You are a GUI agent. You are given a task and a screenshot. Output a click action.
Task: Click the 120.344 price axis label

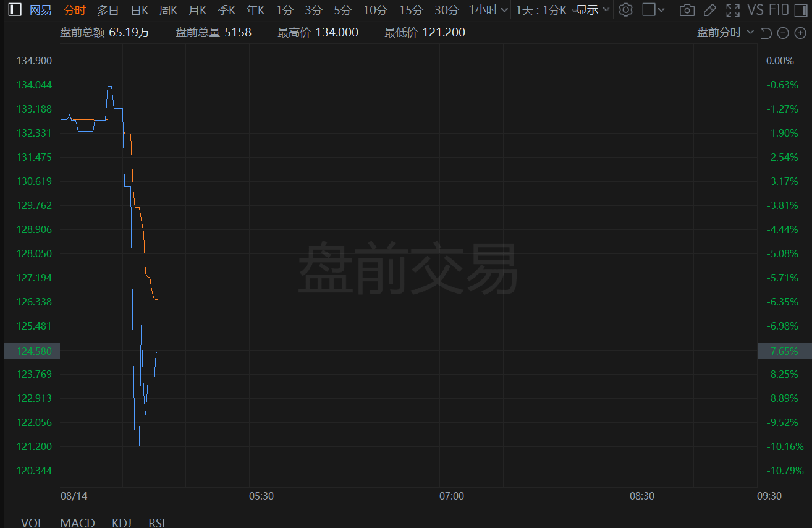(34, 471)
